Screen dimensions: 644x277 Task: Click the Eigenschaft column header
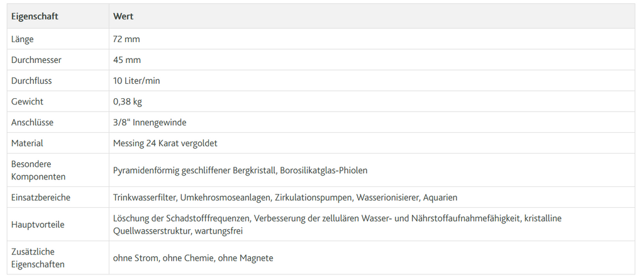pos(35,16)
